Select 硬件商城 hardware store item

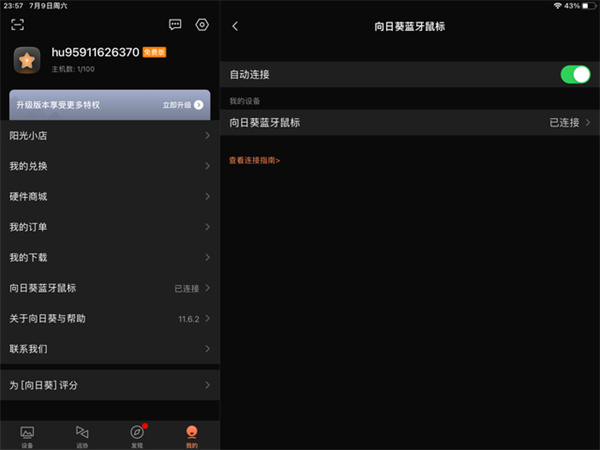point(109,196)
